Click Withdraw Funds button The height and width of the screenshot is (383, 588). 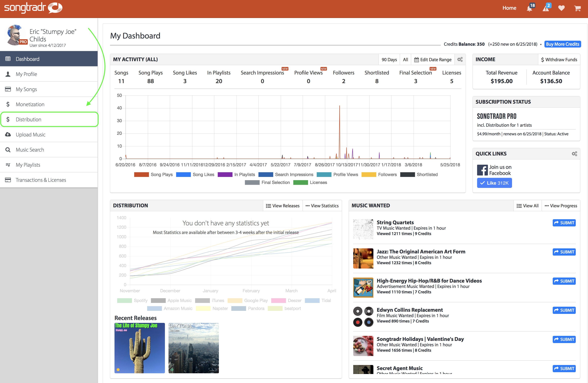[559, 60]
